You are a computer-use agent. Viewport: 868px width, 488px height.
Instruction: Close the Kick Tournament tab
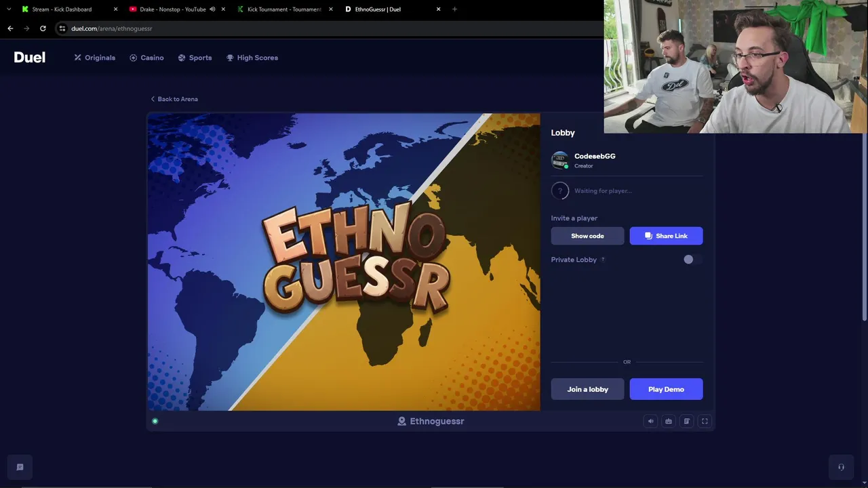pyautogui.click(x=331, y=9)
